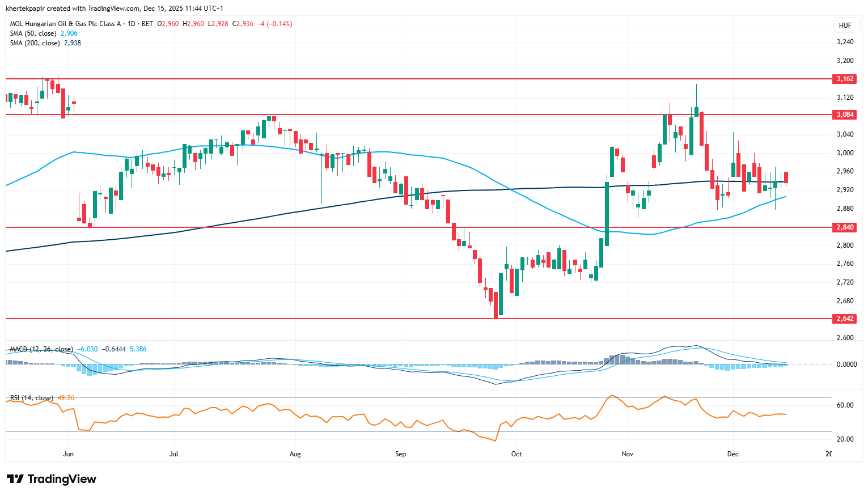The image size is (868, 496).
Task: Select the MACD (12, 26, close) legend
Action: [x=41, y=349]
